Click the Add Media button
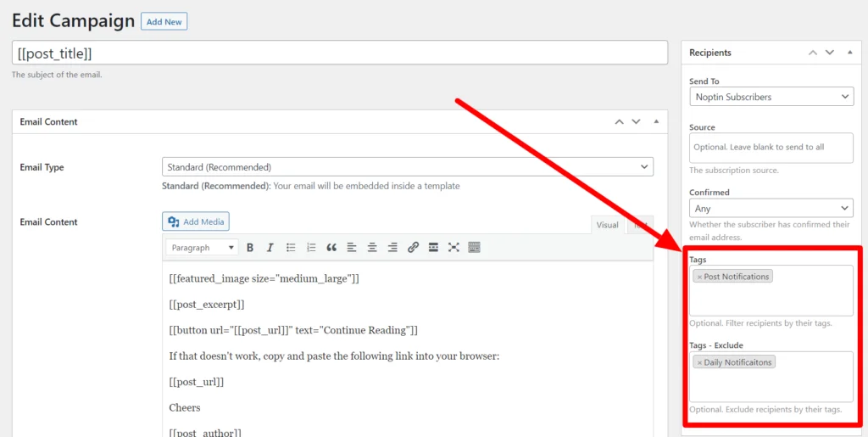 pos(196,221)
